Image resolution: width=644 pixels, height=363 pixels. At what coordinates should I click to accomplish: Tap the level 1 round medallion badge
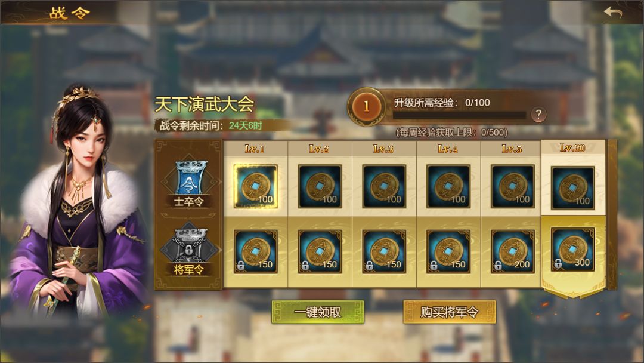366,106
